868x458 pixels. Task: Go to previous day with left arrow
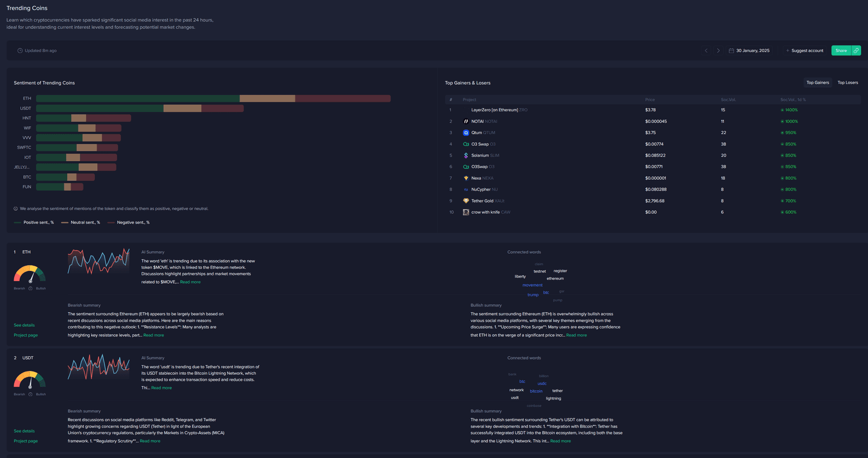pyautogui.click(x=706, y=50)
